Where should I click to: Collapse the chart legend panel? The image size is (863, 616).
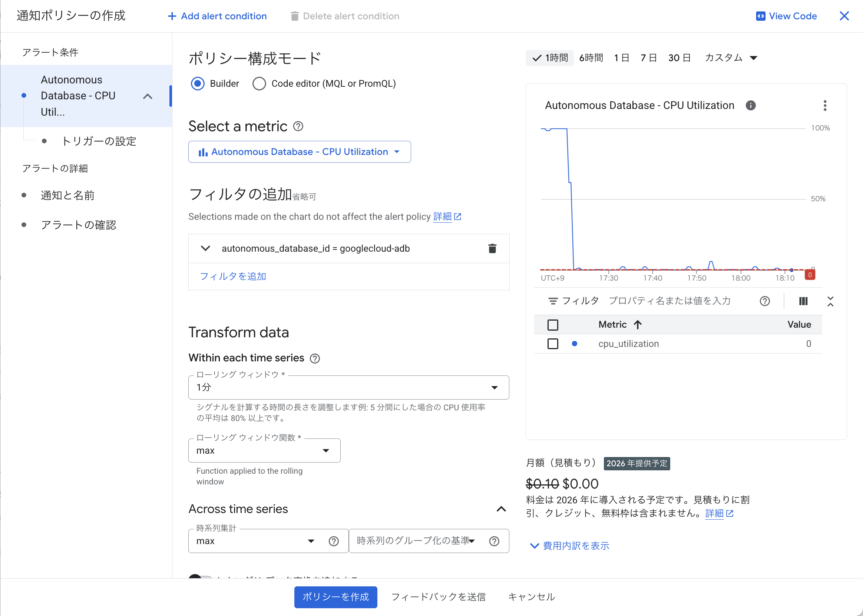point(830,301)
